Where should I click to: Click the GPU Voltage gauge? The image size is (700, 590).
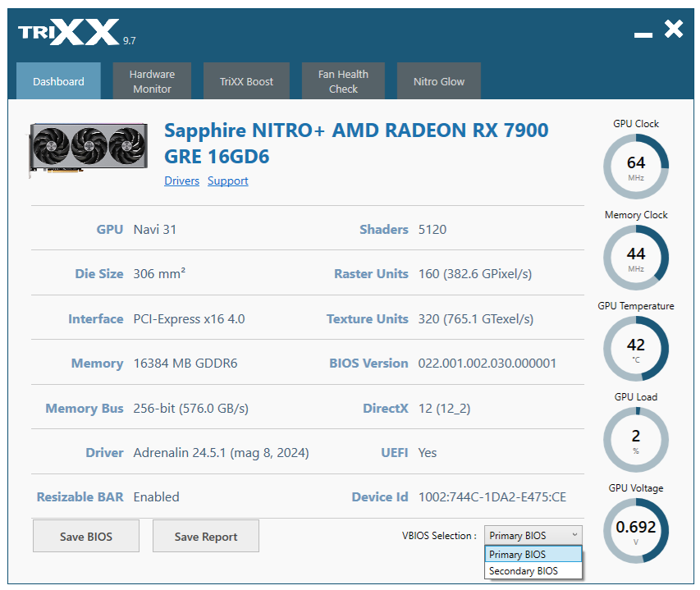(636, 531)
